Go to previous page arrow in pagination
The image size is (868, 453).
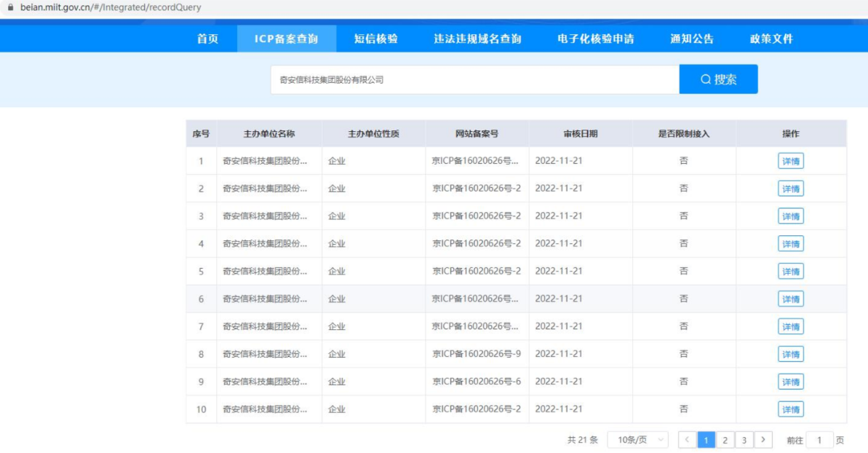[x=687, y=440]
